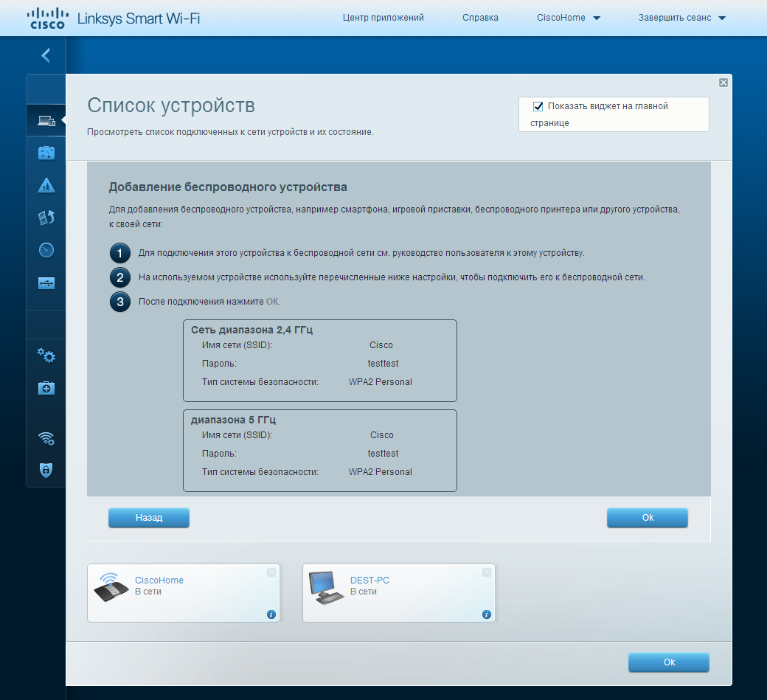Click the step 2 instruction text
The image size is (767, 700).
[x=392, y=277]
